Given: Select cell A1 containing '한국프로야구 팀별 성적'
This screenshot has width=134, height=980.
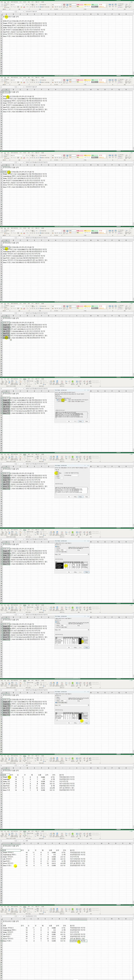Looking at the screenshot, I should pos(6,17).
